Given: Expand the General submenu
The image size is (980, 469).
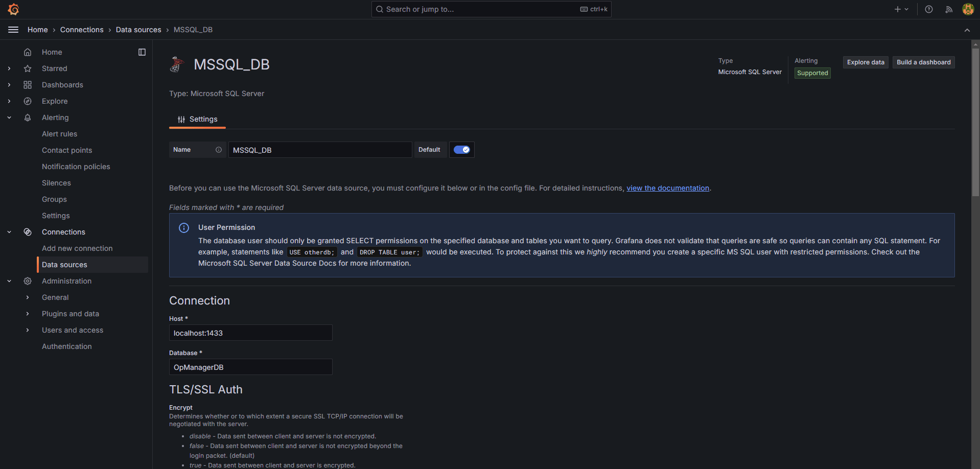Looking at the screenshot, I should 28,297.
